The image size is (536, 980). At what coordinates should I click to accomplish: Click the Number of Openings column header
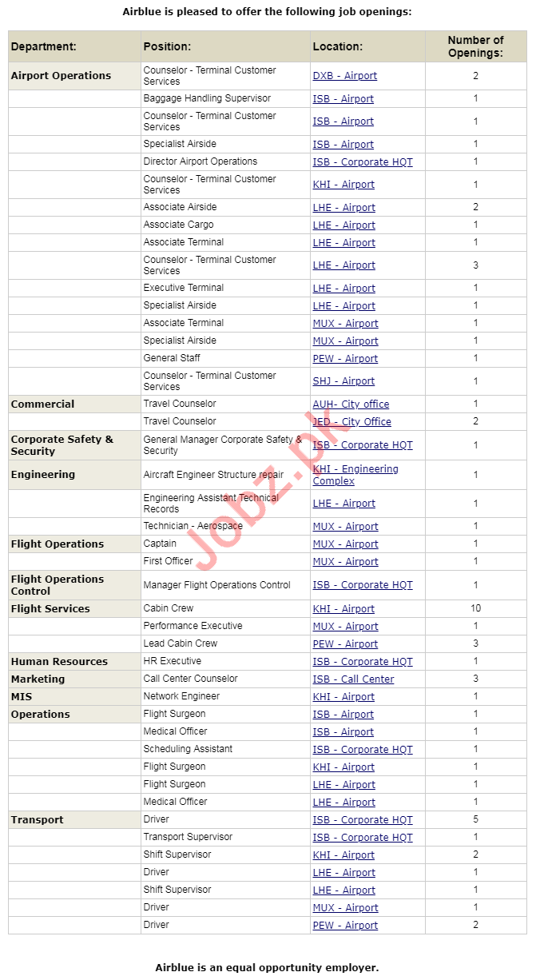pyautogui.click(x=475, y=46)
